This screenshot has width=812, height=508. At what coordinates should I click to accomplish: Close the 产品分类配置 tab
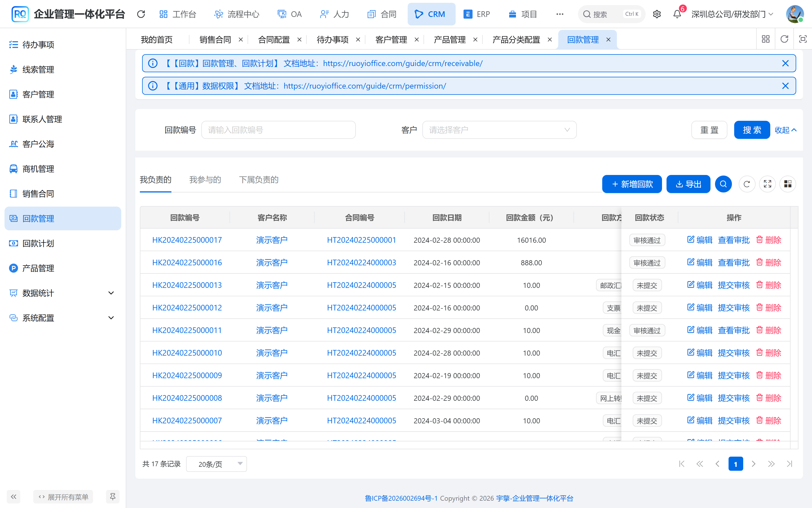[550, 40]
